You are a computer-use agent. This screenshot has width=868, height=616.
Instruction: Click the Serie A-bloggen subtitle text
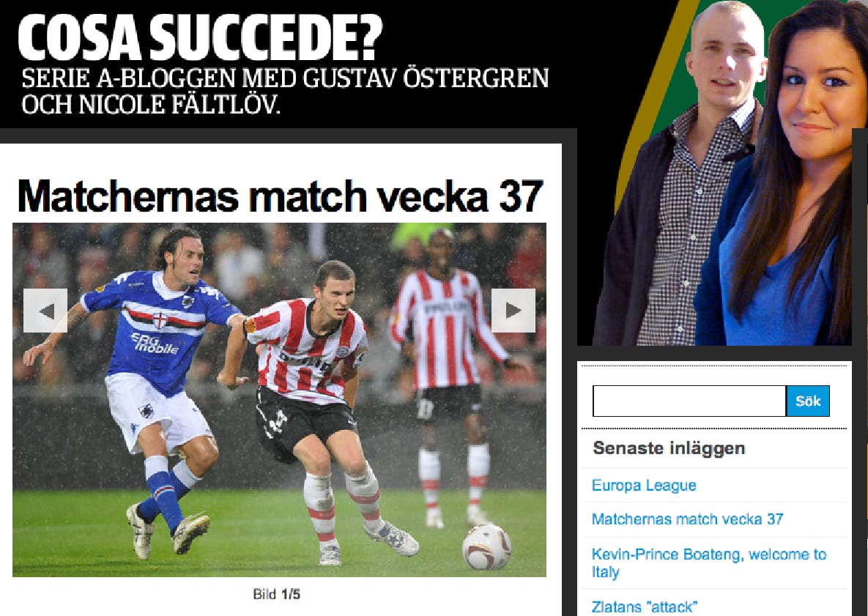pyautogui.click(x=284, y=91)
